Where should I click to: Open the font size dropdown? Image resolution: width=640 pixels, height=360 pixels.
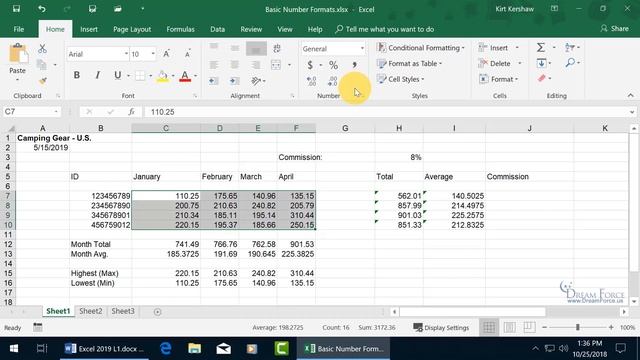coord(153,54)
